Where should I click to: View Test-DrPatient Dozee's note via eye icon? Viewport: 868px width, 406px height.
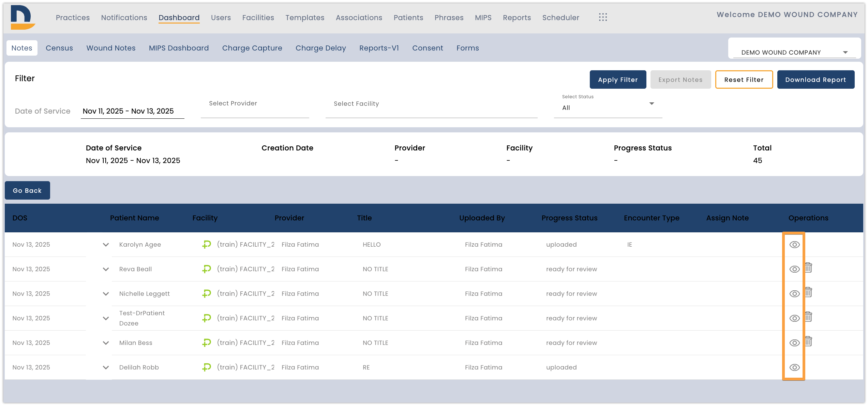tap(794, 318)
